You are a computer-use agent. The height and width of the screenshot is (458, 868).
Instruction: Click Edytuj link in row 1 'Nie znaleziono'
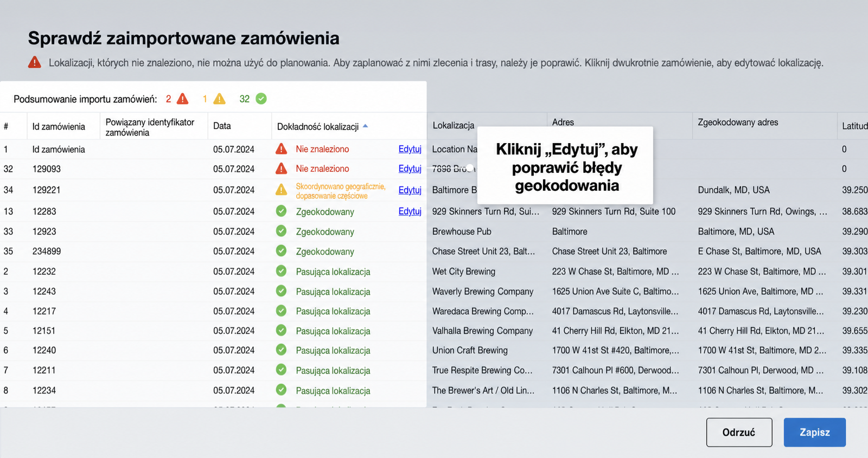click(x=410, y=149)
